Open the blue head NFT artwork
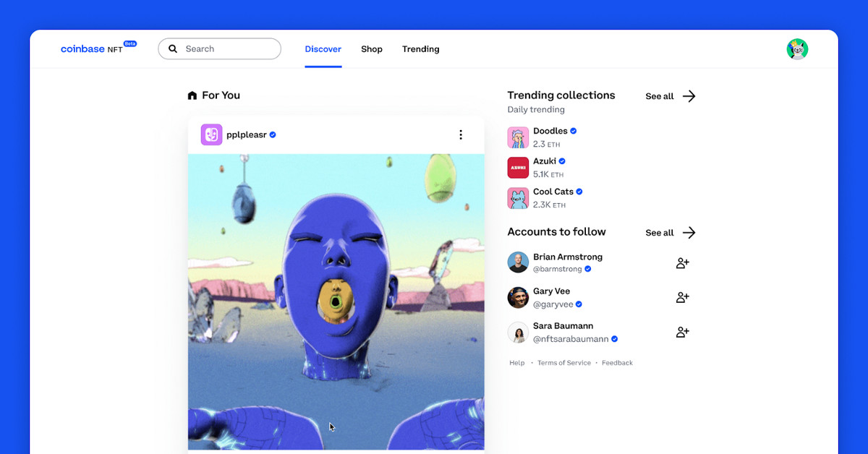The height and width of the screenshot is (454, 868). click(336, 301)
